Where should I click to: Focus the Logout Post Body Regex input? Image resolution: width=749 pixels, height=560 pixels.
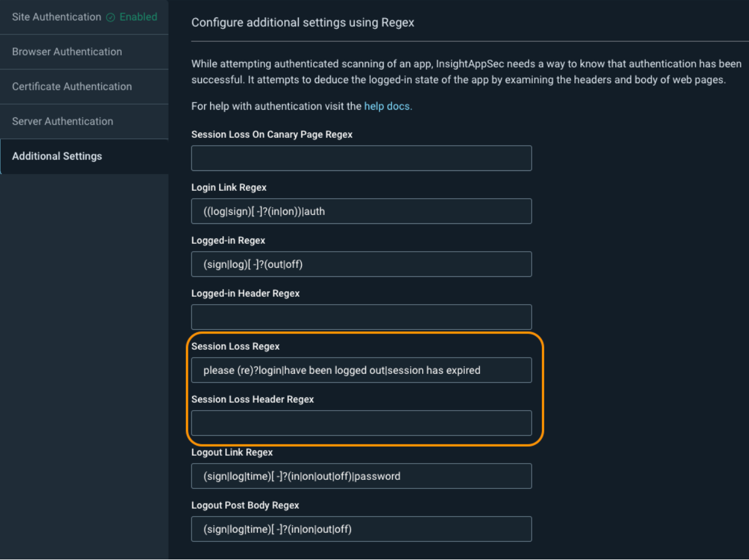pos(361,529)
